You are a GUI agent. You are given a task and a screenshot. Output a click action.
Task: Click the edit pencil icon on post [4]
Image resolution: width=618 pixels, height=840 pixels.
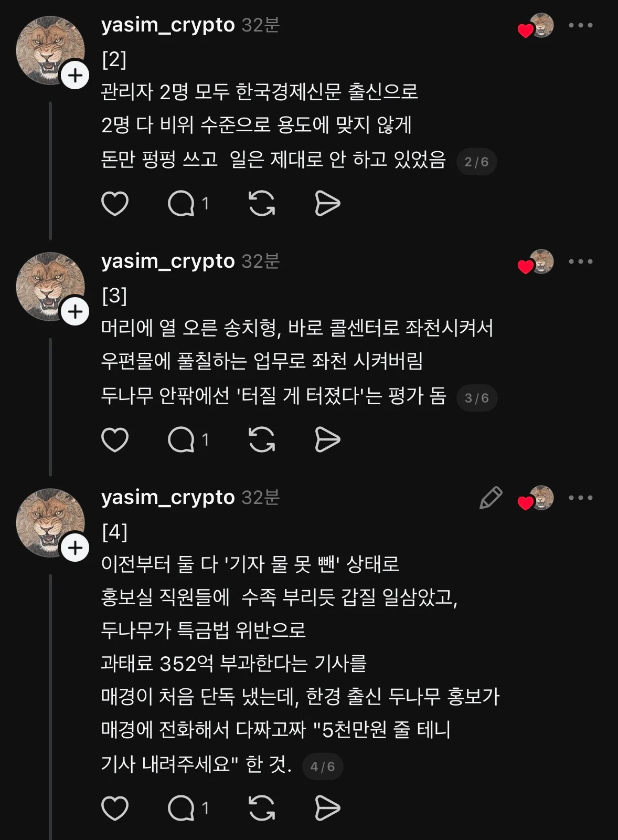tap(491, 498)
